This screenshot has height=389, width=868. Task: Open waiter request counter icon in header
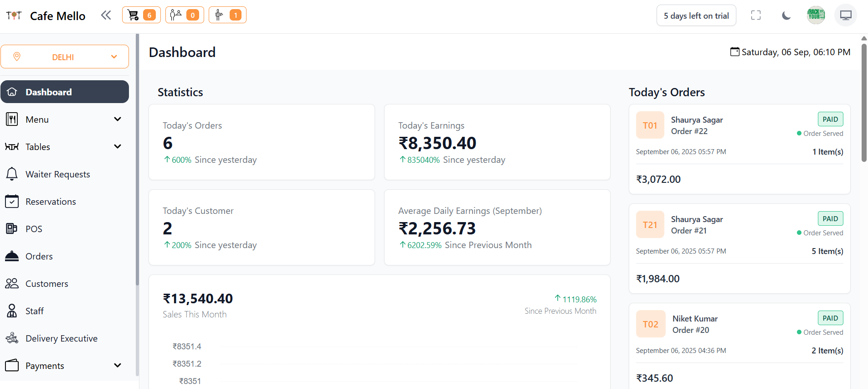[227, 15]
